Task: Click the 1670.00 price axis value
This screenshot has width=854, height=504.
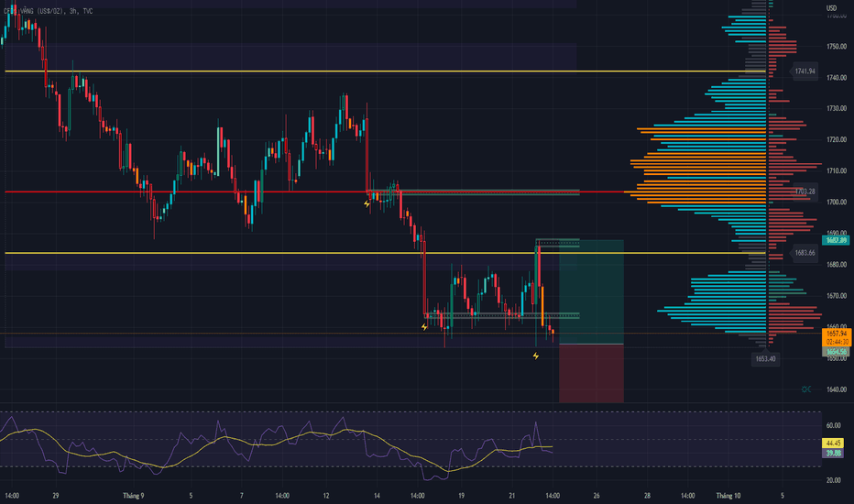Action: (x=836, y=296)
